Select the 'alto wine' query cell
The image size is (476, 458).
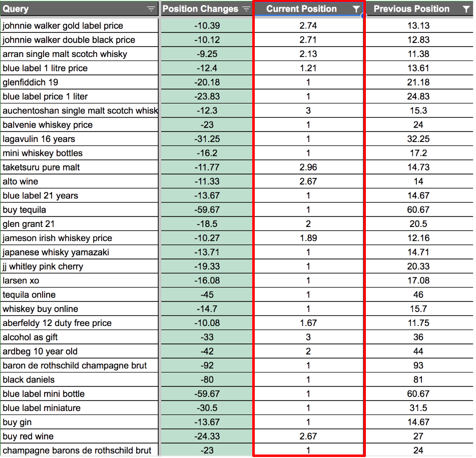click(x=80, y=181)
